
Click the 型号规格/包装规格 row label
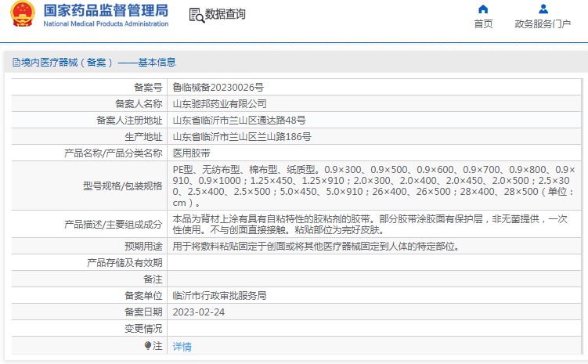pos(123,186)
